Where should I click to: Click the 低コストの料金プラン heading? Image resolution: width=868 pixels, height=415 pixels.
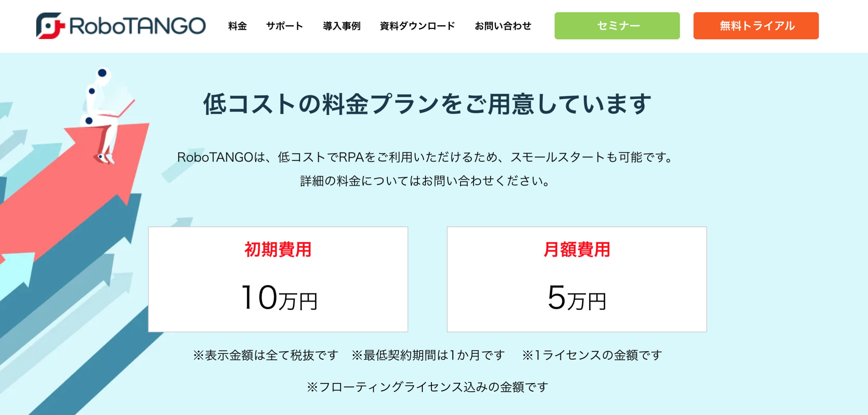[x=427, y=104]
